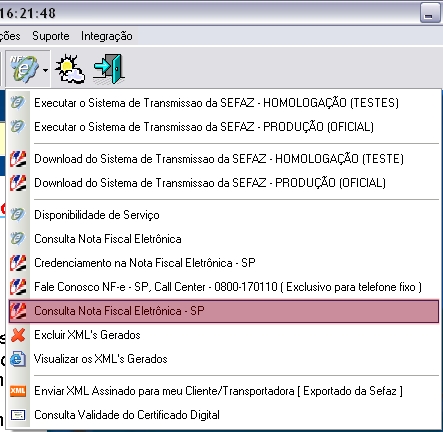Select Download SEFAZ PRODUÇÃO (OFICIAL) entry
Image resolution: width=443 pixels, height=432 pixels.
224,183
